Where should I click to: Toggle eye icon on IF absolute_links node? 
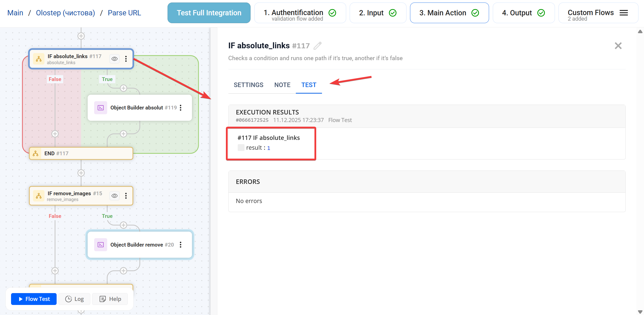(114, 59)
